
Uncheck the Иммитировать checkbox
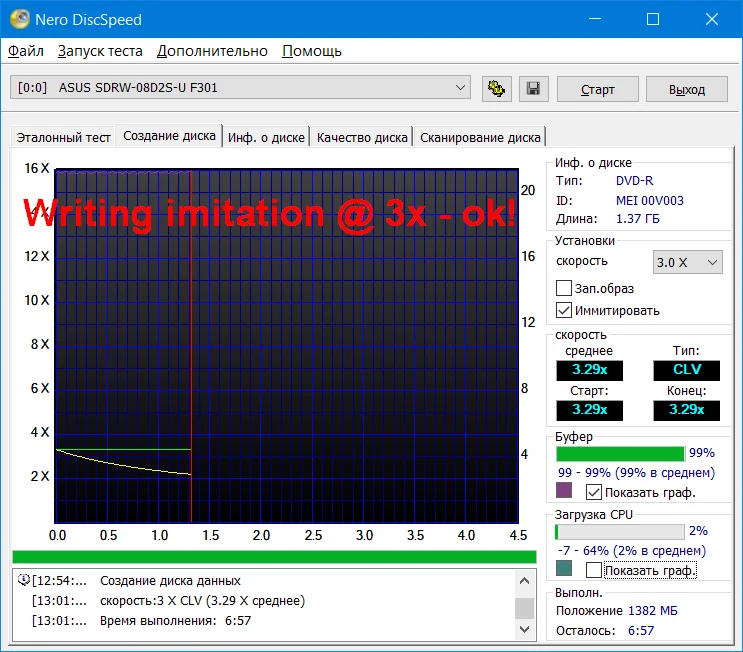tap(563, 310)
